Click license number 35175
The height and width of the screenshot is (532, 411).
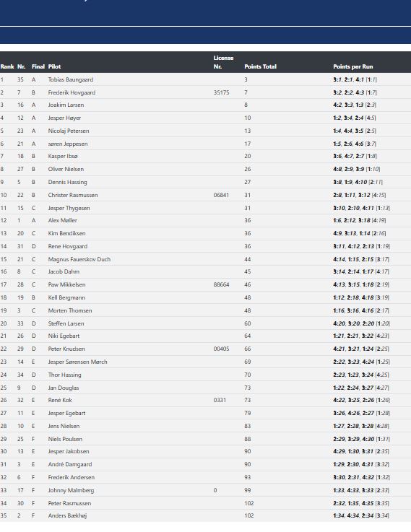point(221,92)
